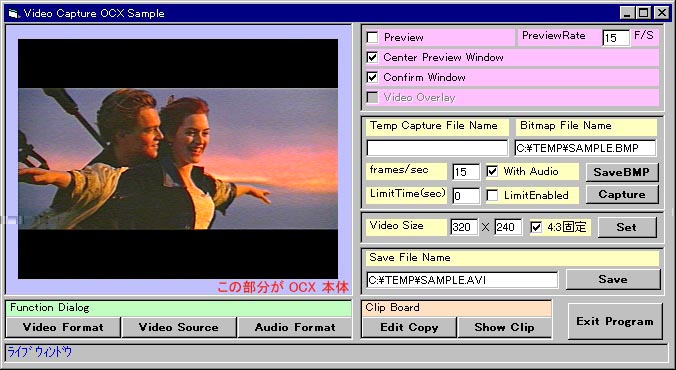Click the 'F/S' unit label
The height and width of the screenshot is (370, 676).
coord(644,35)
